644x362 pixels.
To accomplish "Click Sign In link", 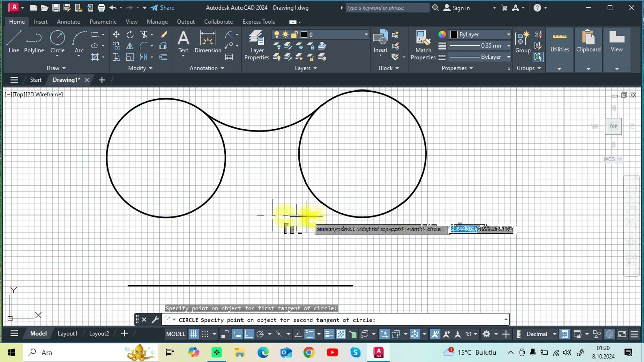I will point(457,8).
